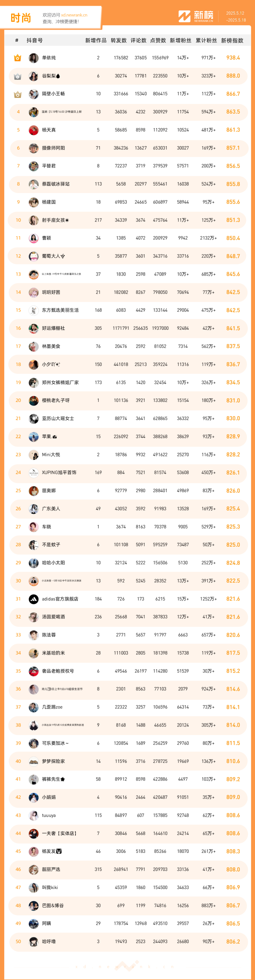
Task: Click the date range 2025.5.12-2025.5.18
Action: coord(236,17)
